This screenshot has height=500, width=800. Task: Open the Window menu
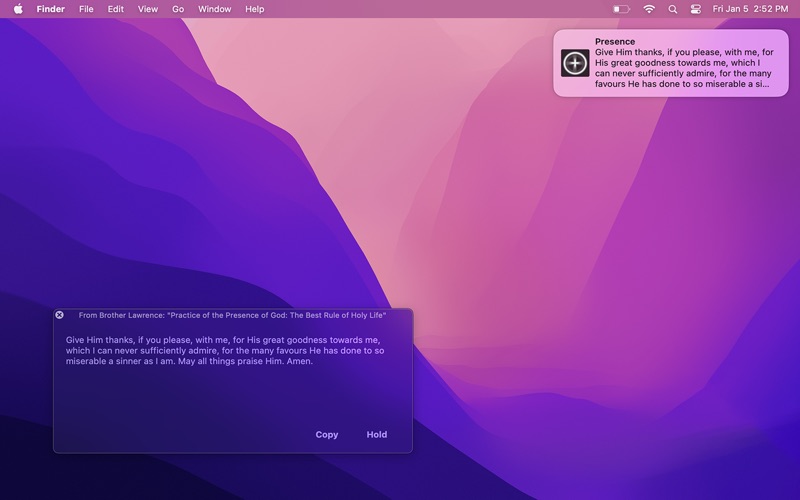pos(214,9)
